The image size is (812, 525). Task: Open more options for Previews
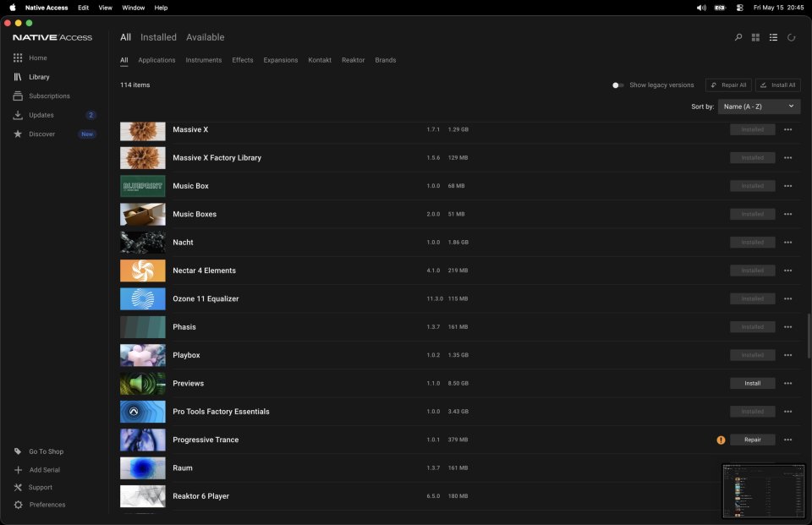coord(787,383)
